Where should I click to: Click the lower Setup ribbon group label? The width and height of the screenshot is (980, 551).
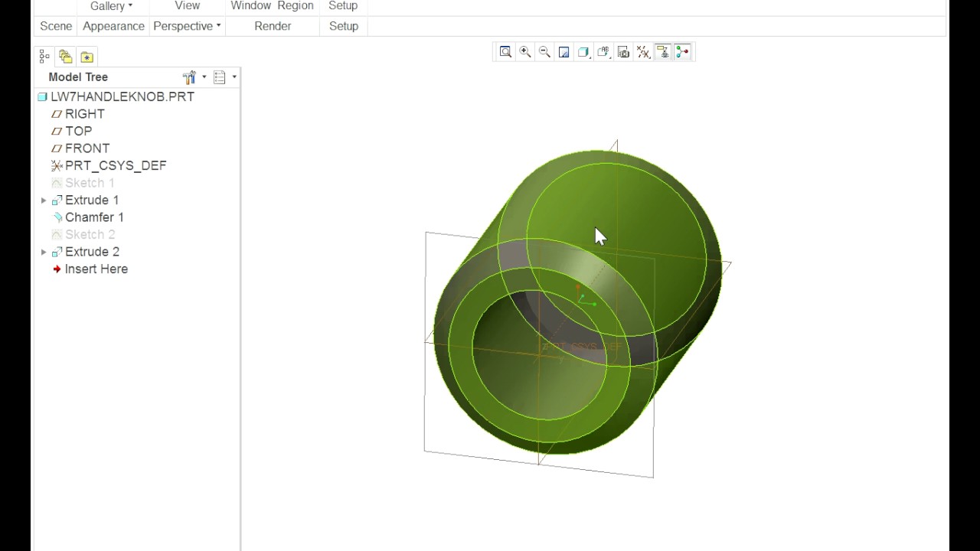tap(344, 26)
